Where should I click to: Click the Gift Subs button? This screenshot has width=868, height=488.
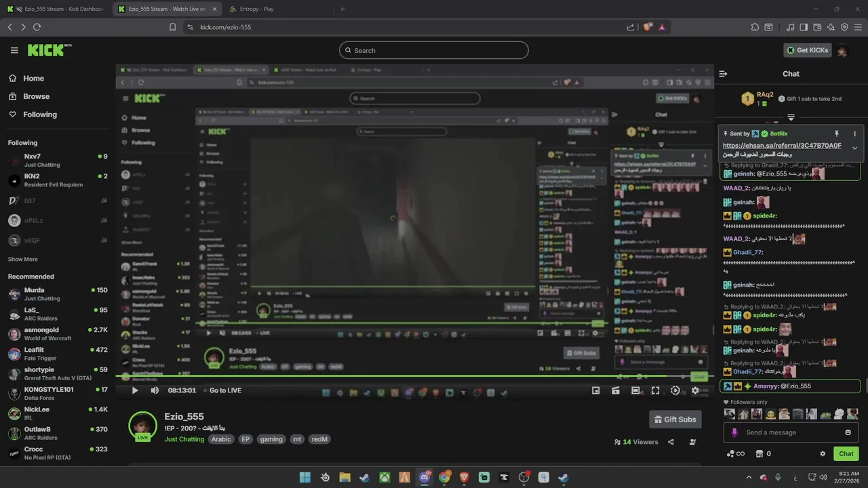[675, 420]
